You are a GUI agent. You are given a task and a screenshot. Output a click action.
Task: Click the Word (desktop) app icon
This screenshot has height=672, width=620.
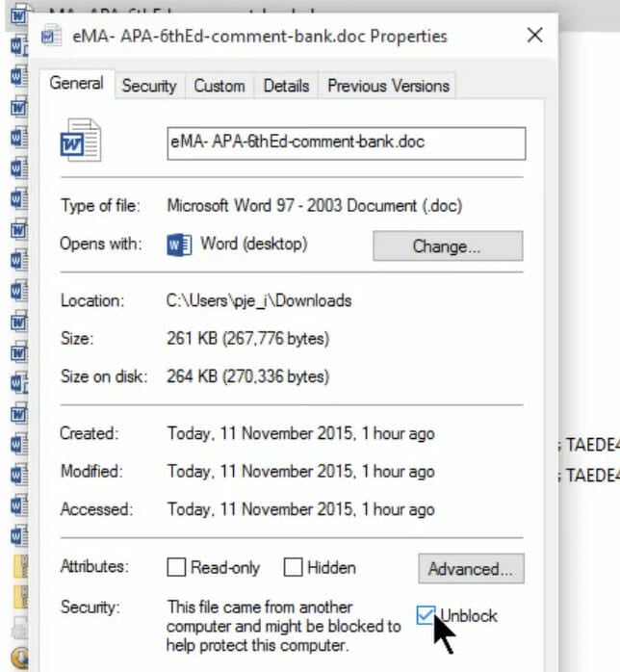179,245
